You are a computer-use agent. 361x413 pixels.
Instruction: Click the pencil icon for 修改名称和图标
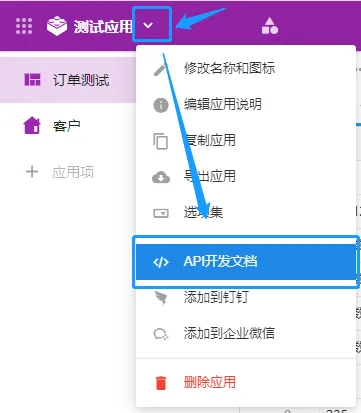point(161,69)
